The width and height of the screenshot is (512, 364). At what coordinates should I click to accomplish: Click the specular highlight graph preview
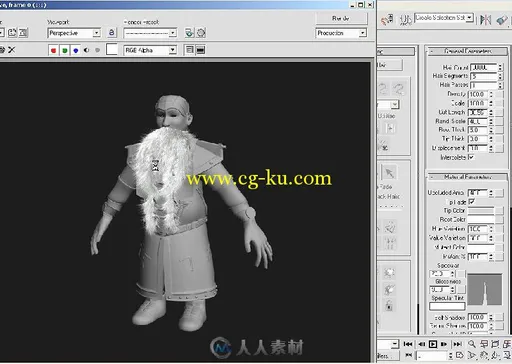(484, 290)
